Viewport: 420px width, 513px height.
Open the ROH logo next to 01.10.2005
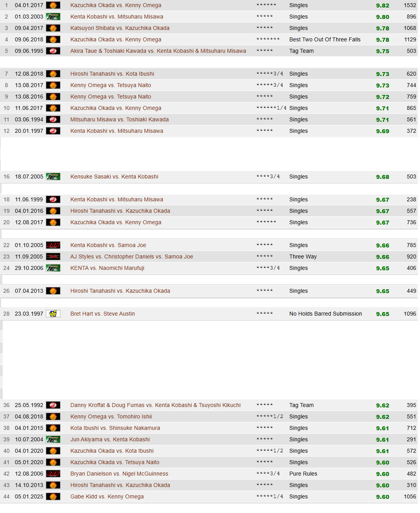tap(53, 245)
